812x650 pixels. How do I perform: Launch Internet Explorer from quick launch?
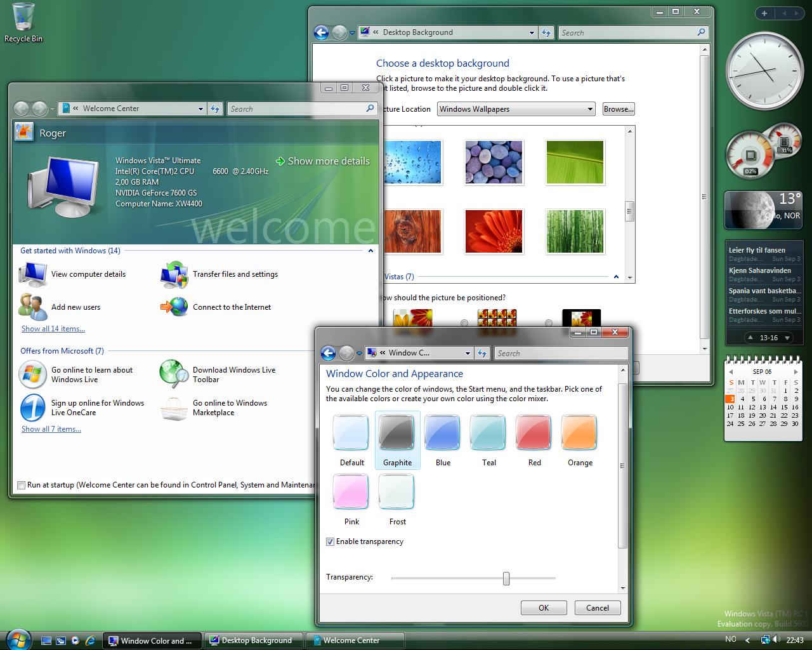(90, 640)
